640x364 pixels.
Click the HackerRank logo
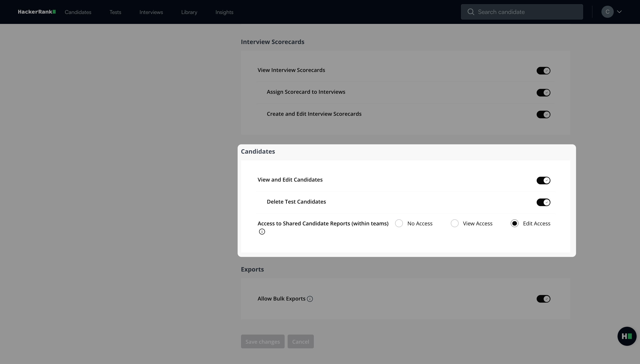(x=37, y=12)
